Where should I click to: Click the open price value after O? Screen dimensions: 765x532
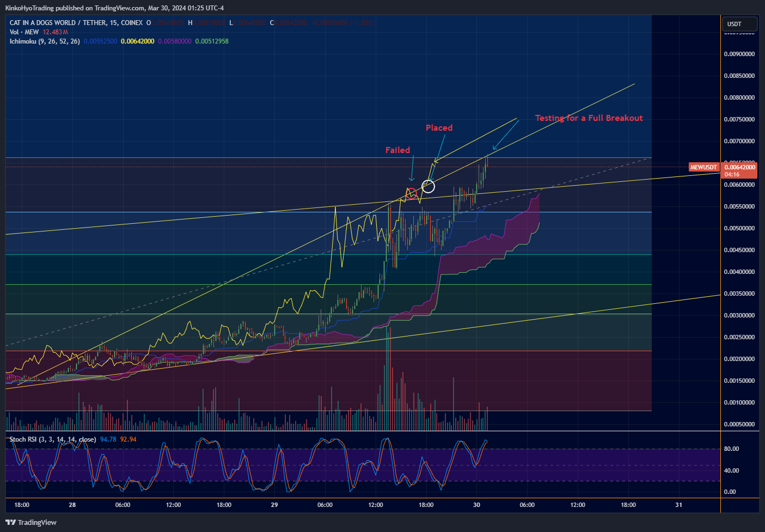point(169,23)
